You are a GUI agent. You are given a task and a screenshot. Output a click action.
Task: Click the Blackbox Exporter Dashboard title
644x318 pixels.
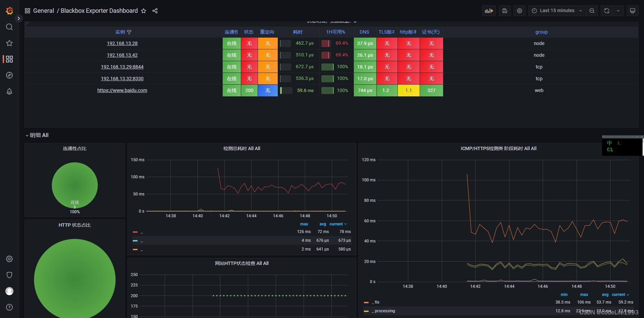[99, 11]
